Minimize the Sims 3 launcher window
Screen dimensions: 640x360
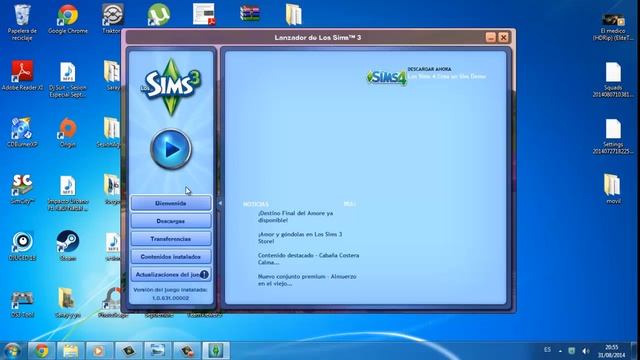coord(491,38)
